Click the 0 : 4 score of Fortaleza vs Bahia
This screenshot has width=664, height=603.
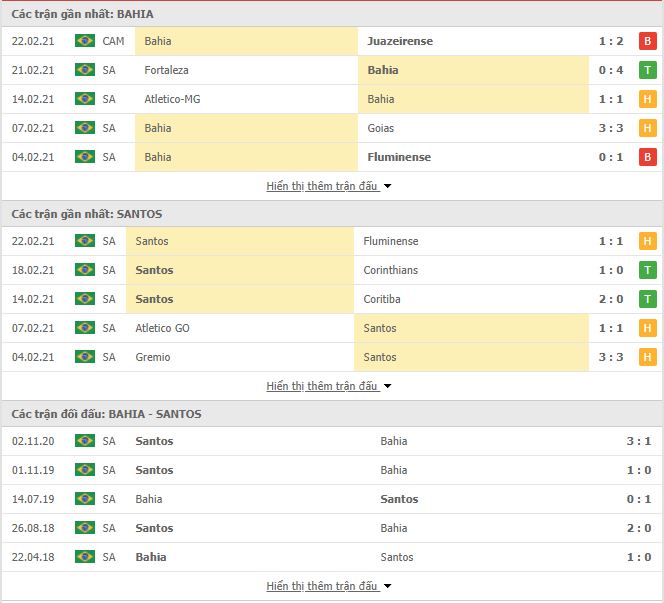coord(611,70)
